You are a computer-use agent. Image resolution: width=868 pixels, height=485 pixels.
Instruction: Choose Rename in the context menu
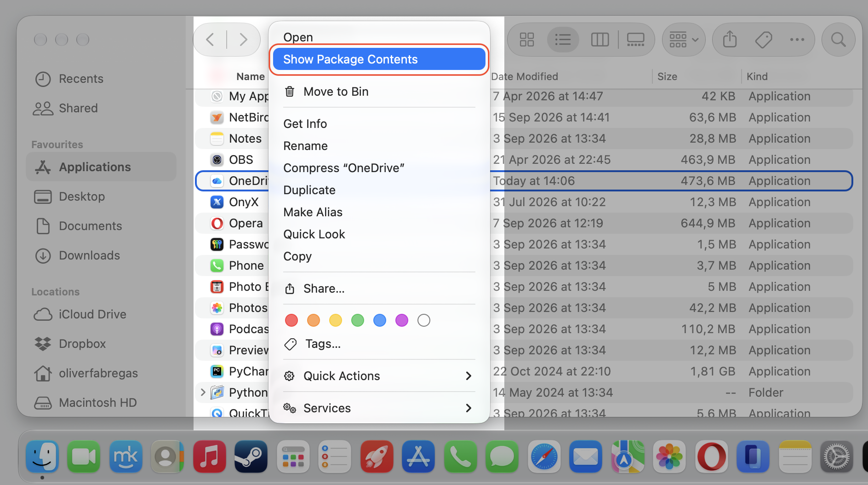379,146
